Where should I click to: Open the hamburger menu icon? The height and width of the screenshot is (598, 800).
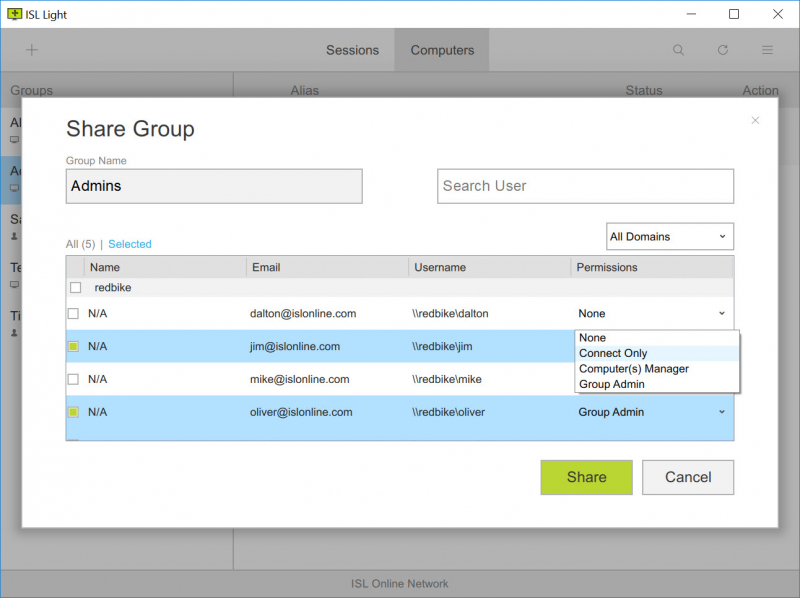click(767, 50)
